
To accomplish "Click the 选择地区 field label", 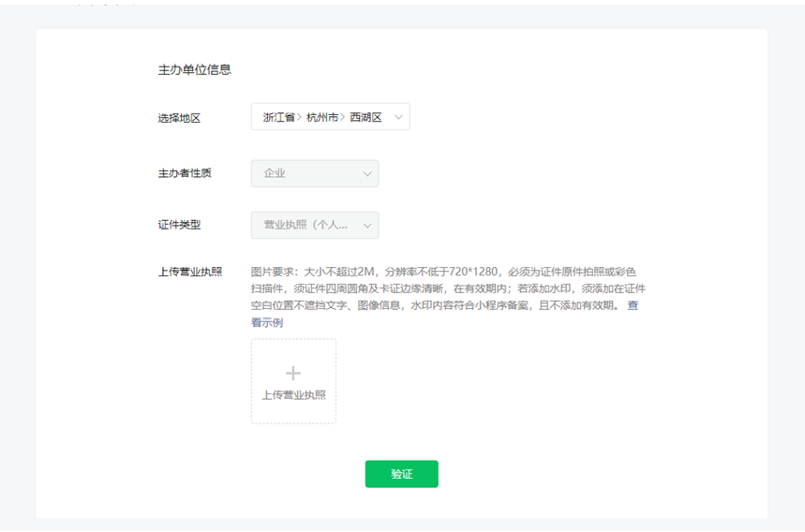I will 179,118.
